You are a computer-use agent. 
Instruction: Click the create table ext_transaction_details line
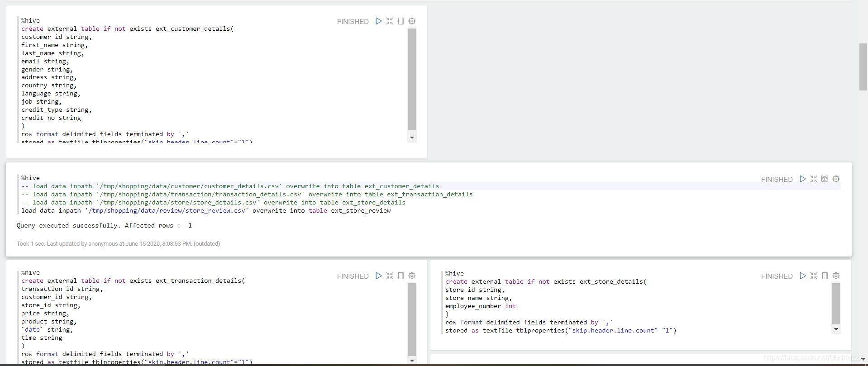click(133, 281)
